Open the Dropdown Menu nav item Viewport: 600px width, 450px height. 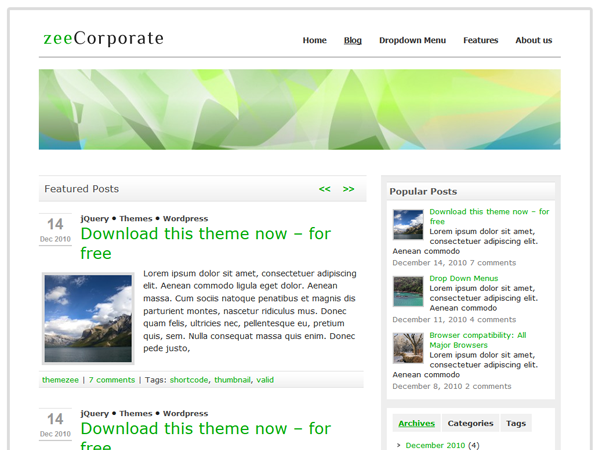pos(412,41)
